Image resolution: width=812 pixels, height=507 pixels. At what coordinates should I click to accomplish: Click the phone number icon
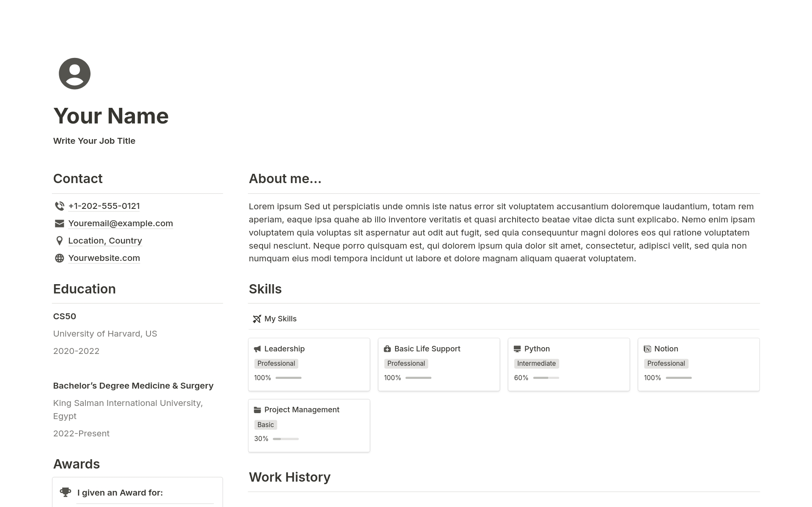pyautogui.click(x=58, y=206)
